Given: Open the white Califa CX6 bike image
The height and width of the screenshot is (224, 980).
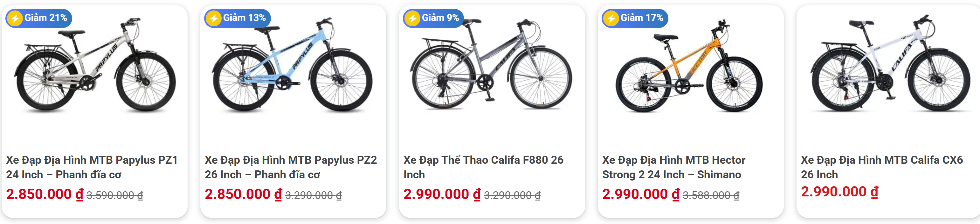Looking at the screenshot, I should pyautogui.click(x=890, y=66).
